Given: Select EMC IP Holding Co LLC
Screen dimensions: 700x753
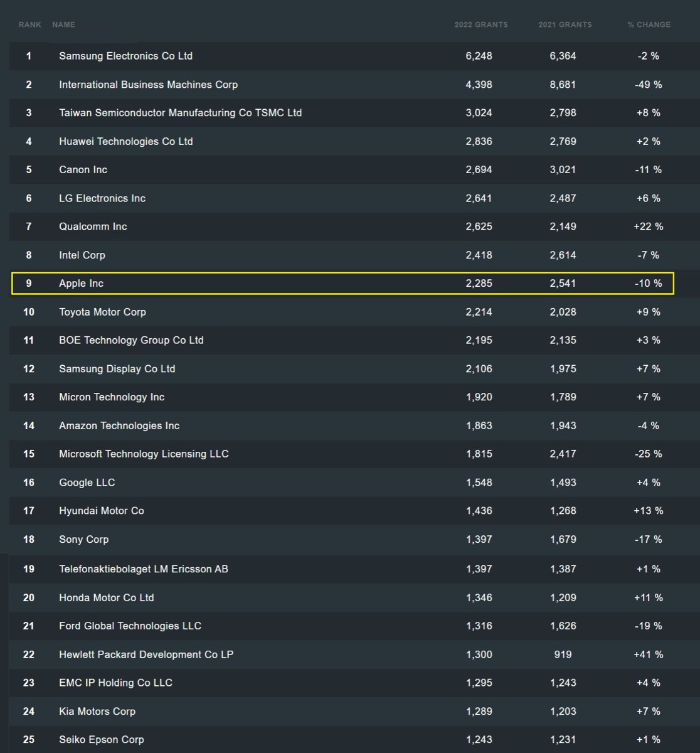Looking at the screenshot, I should (x=115, y=683).
